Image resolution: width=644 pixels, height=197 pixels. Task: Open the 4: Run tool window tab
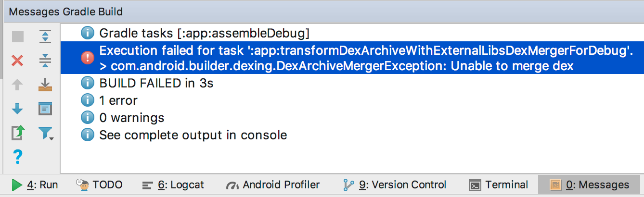tap(35, 185)
